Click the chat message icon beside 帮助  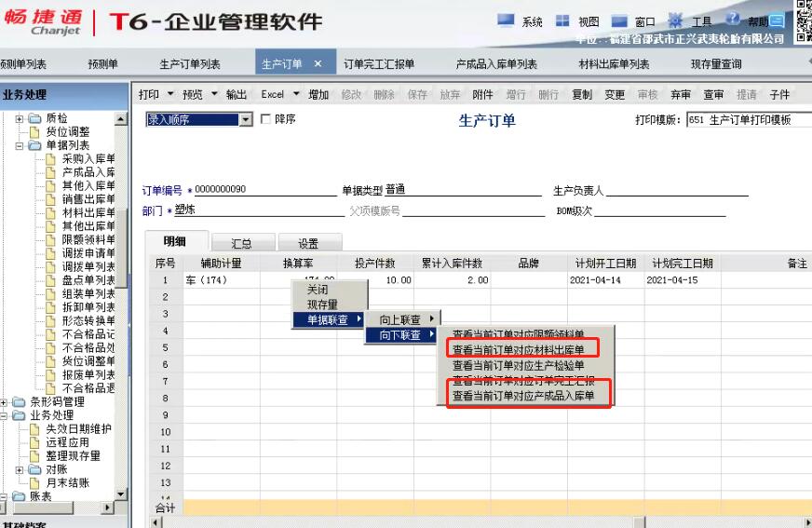[777, 21]
